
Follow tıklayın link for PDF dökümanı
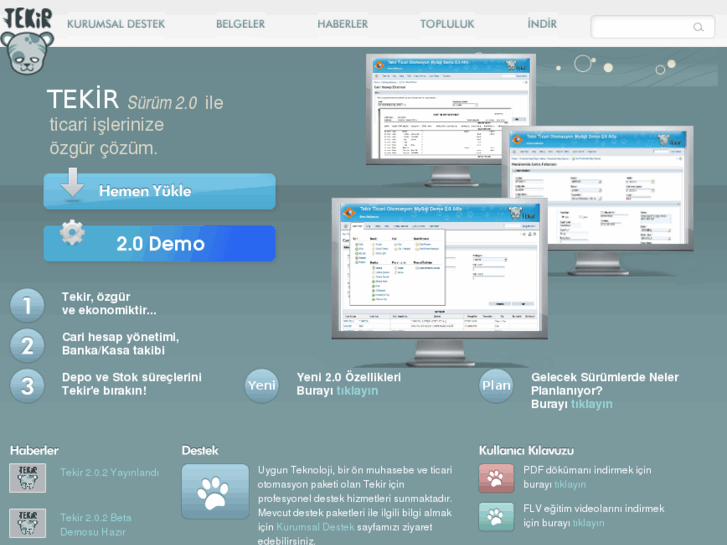point(570,485)
